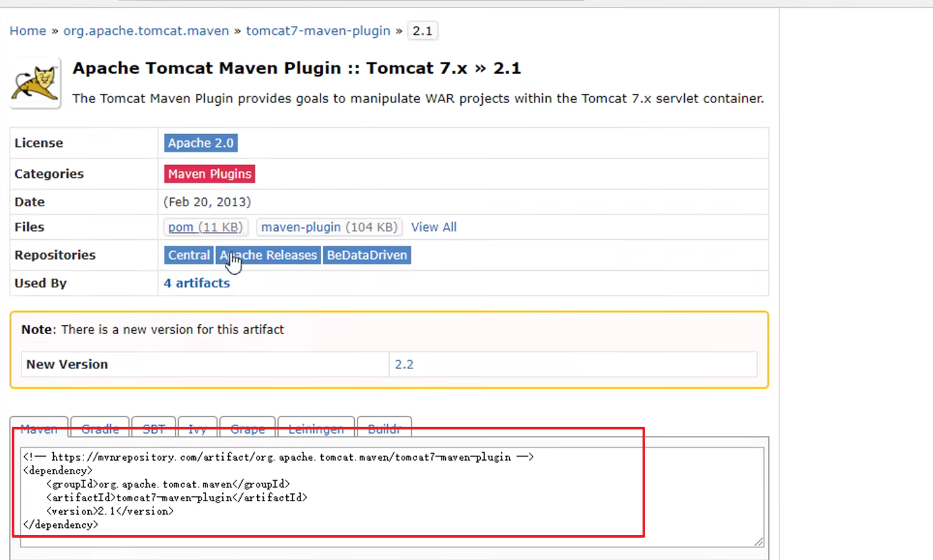Open the tomcat7-maven-plugin breadcrumb link
Viewport: 933px width, 560px height.
tap(318, 30)
